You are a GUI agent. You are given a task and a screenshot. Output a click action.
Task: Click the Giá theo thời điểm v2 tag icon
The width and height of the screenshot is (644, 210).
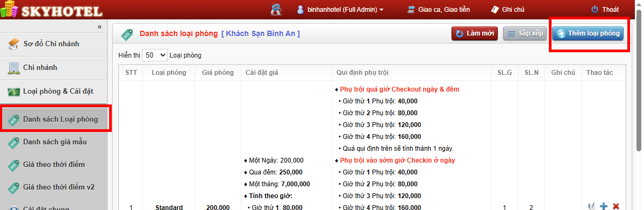[x=13, y=187]
